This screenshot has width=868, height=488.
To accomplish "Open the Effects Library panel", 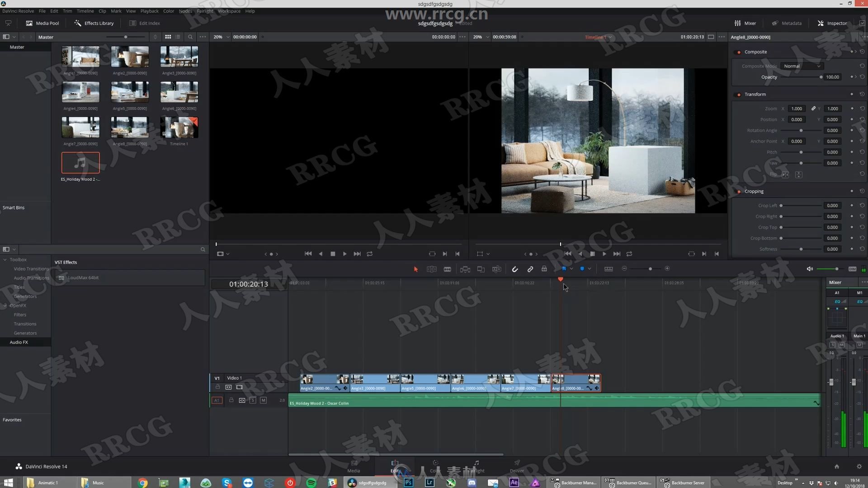I will coord(94,23).
